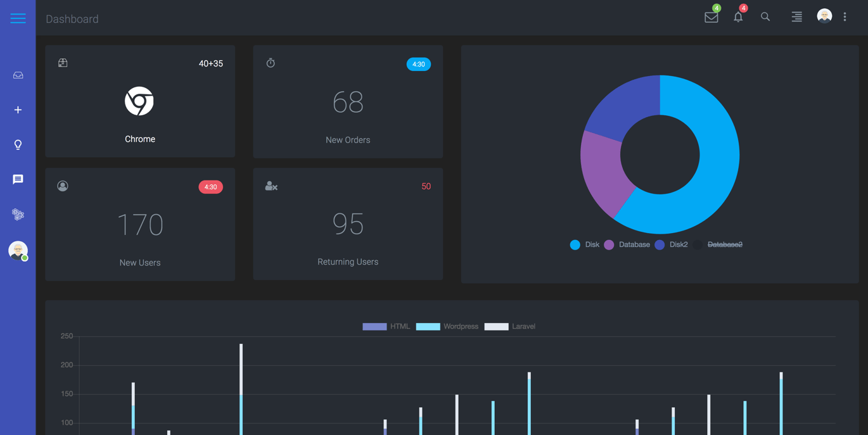Toggle the Laravel dataset legend in bar chart
This screenshot has width=868, height=435.
[x=510, y=327]
